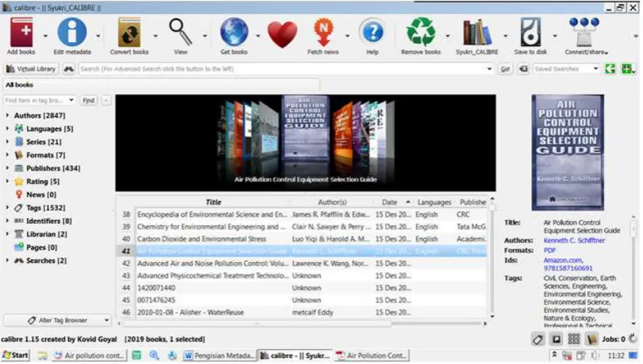The image size is (643, 364).
Task: Open Edit metadata tool
Action: (x=72, y=32)
